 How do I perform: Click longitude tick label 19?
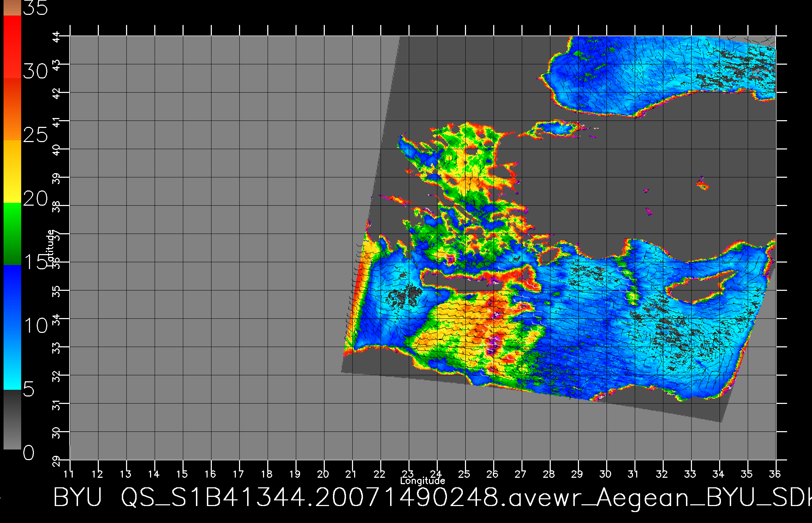[x=295, y=474]
